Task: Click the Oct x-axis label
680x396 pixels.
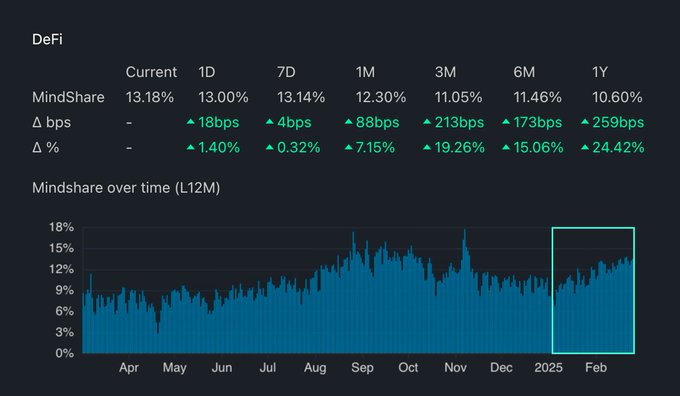Action: (x=408, y=368)
